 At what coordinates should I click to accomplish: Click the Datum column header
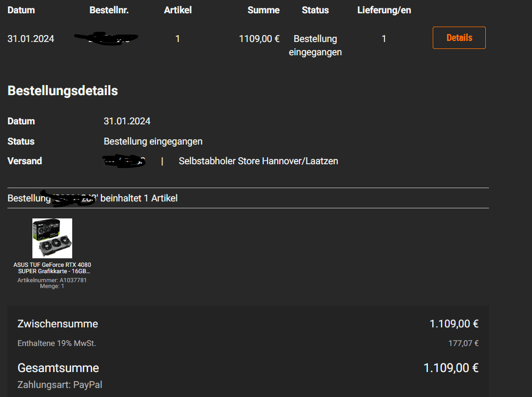tap(21, 10)
